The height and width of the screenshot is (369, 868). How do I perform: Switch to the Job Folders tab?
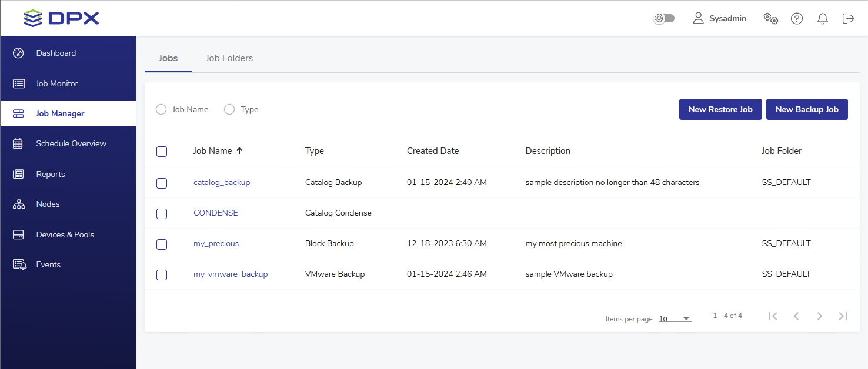click(229, 58)
